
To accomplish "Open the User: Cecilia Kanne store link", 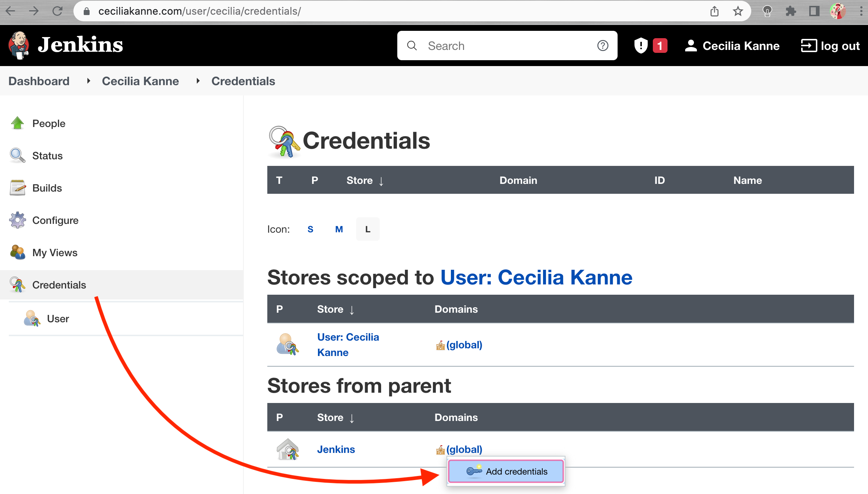I will coord(347,345).
